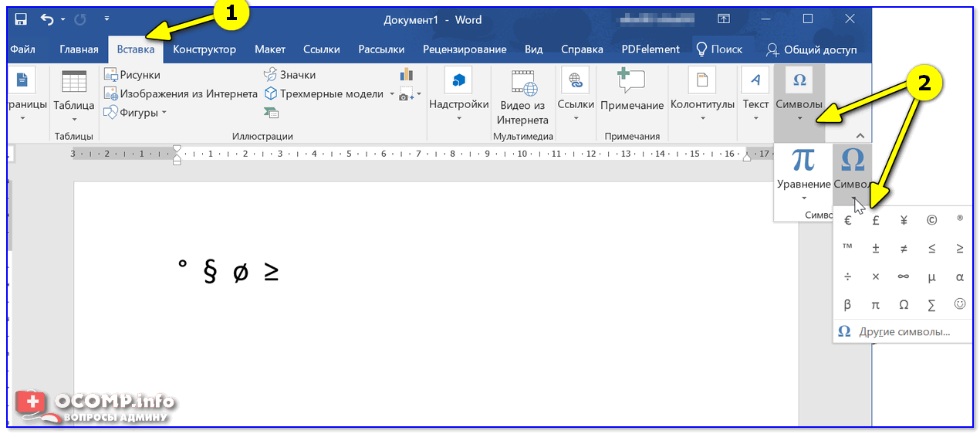Click Другие символы... option
This screenshot has height=434, width=980.
(x=904, y=332)
